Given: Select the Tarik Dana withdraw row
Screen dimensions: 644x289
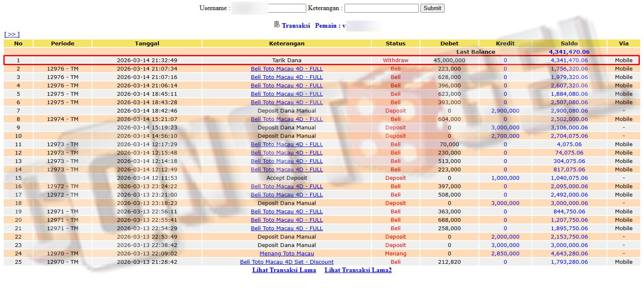Looking at the screenshot, I should [x=287, y=60].
